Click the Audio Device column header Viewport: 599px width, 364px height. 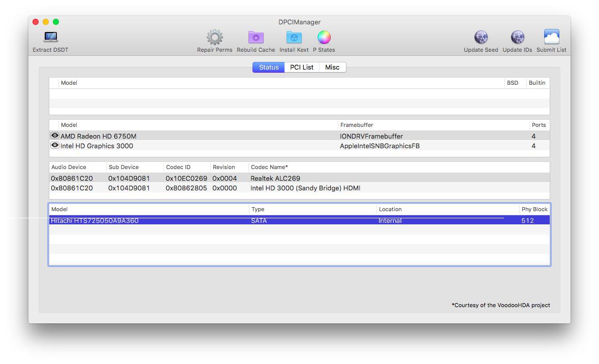tap(69, 167)
